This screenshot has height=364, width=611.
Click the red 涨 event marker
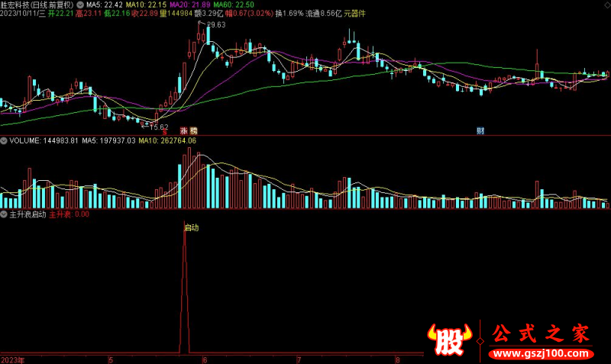184,130
